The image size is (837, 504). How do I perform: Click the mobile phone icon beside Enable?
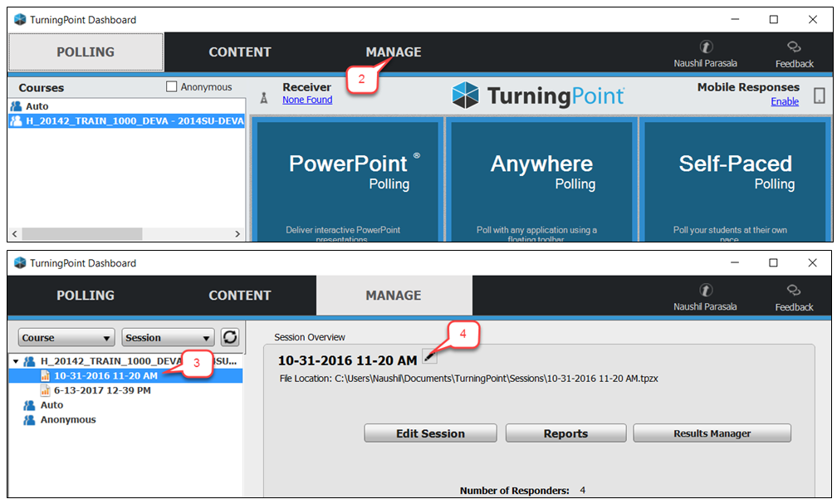(819, 95)
